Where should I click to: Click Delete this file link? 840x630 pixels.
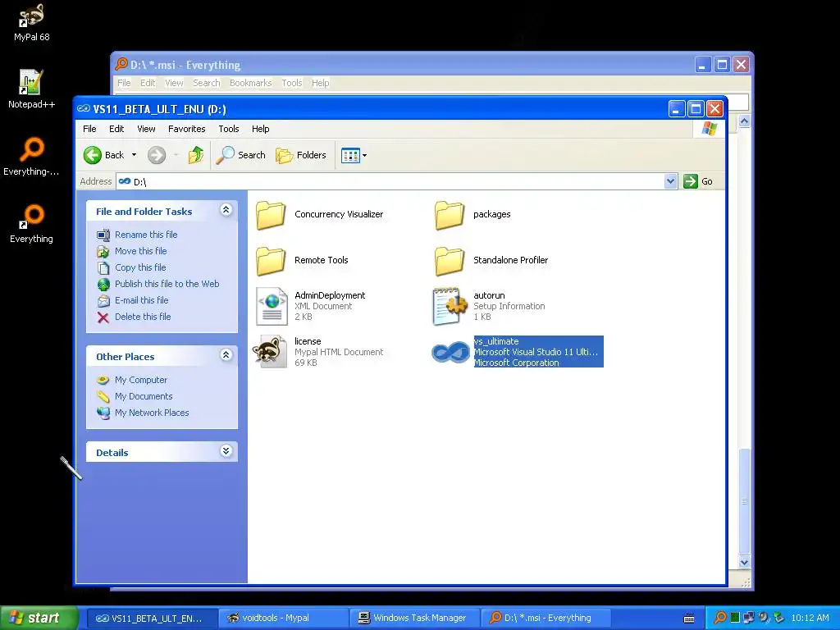(143, 317)
